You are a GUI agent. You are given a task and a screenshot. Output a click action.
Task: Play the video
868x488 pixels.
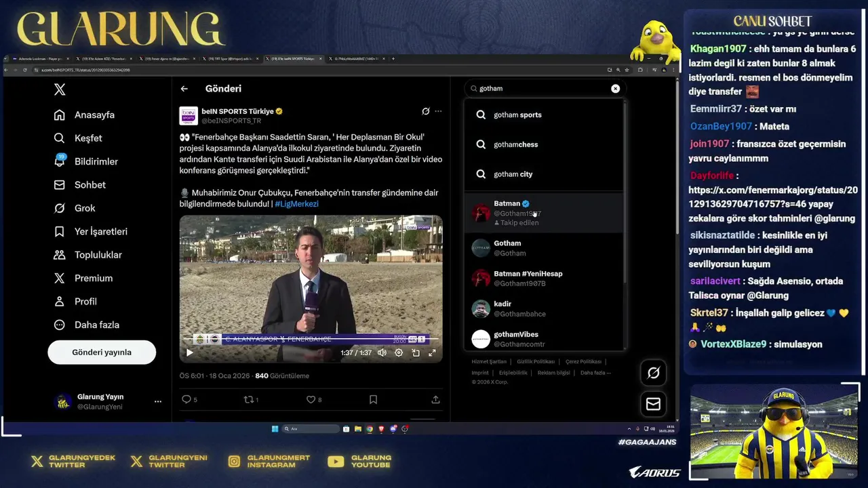pos(189,352)
